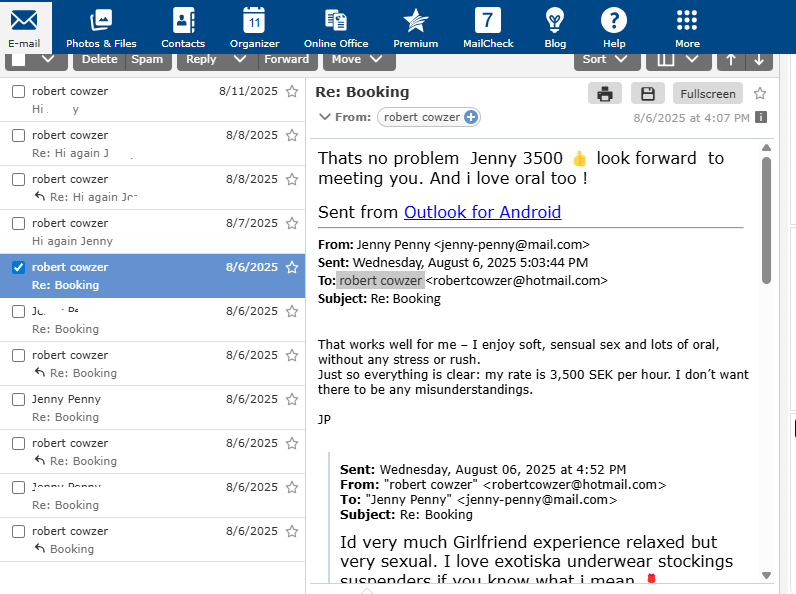This screenshot has height=594, width=796.
Task: Open the Contacts address book
Action: point(183,28)
